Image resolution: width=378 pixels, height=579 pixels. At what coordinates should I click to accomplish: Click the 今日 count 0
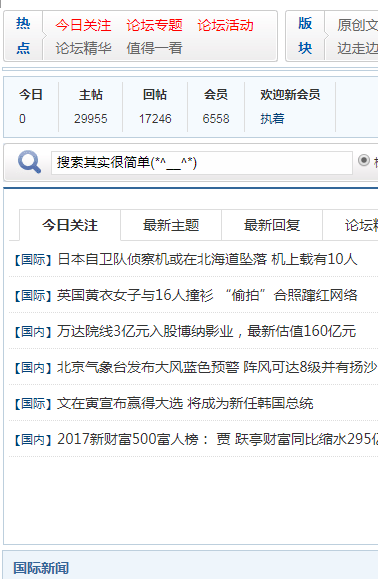pyautogui.click(x=22, y=119)
